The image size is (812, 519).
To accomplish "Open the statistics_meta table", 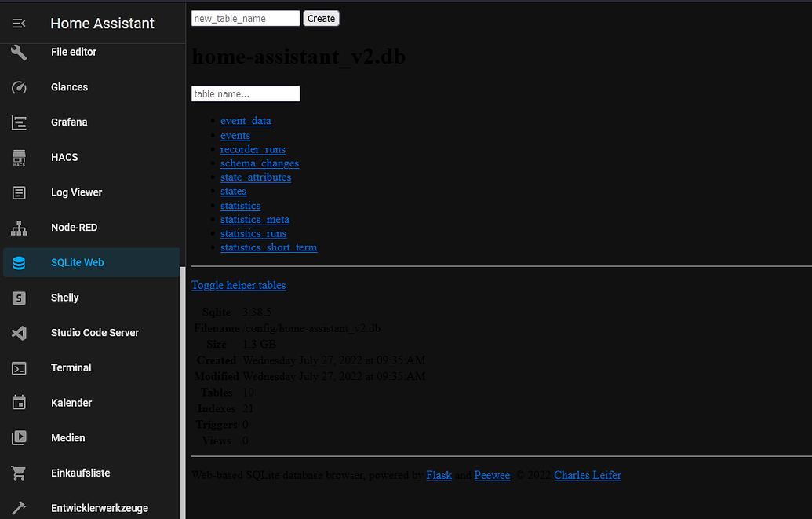I will [x=254, y=219].
